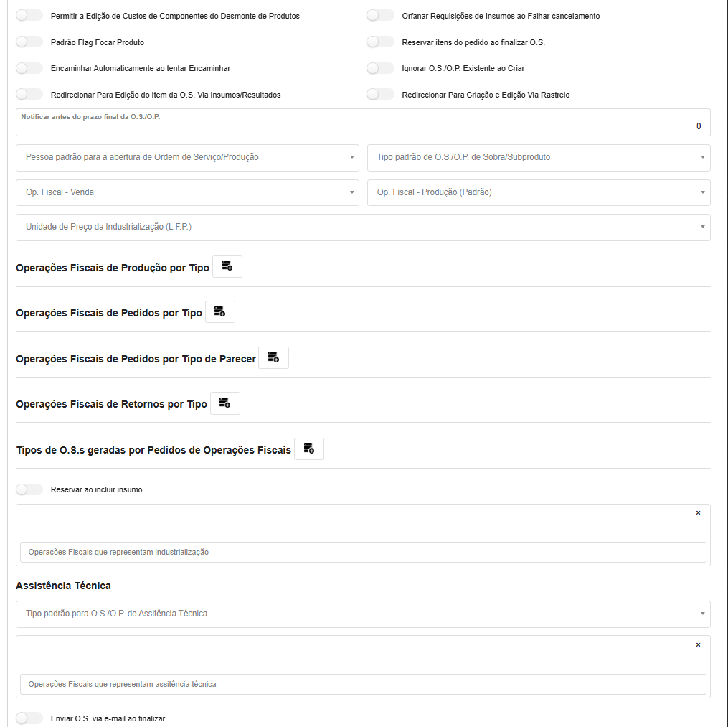The width and height of the screenshot is (728, 727).
Task: Open Pessoa padrão para abertura de Ordem dropdown
Action: [187, 157]
